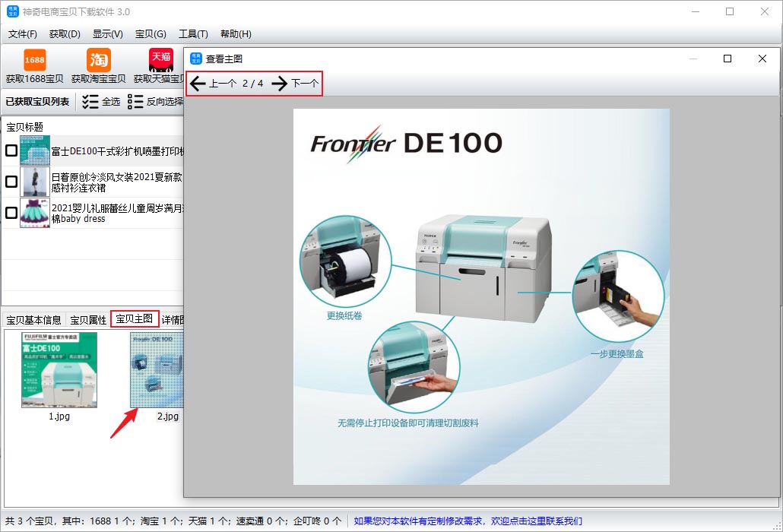
Task: Close the 查看主图 dialog
Action: pos(762,59)
